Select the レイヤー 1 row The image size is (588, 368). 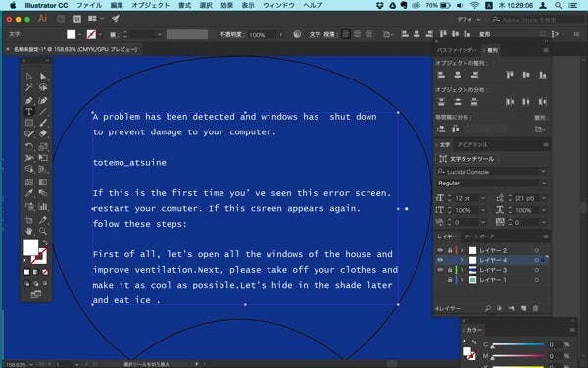(492, 280)
